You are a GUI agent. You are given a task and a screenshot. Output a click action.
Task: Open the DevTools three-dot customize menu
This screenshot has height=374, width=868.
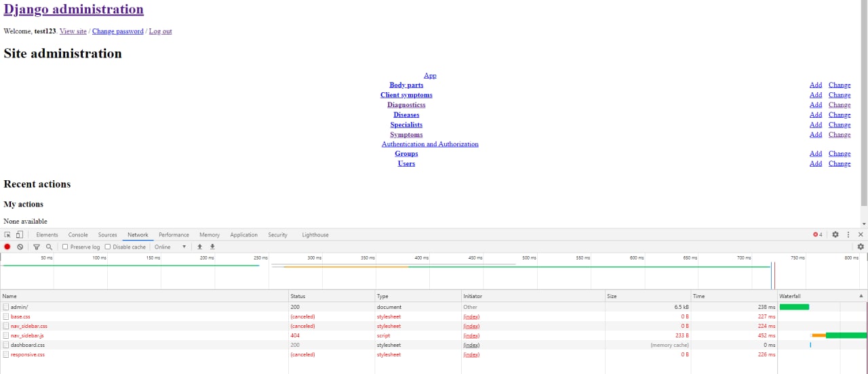(848, 234)
